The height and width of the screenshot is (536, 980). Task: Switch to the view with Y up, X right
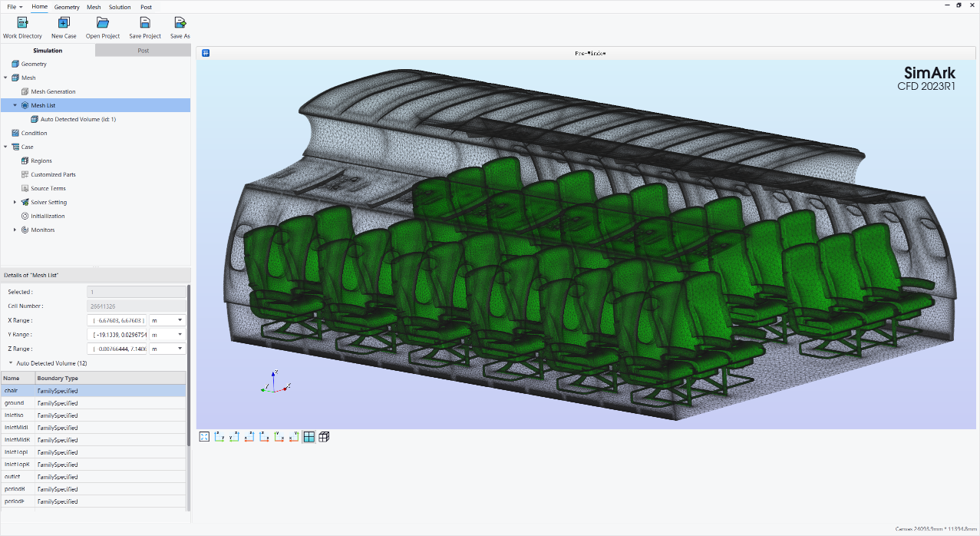coord(279,437)
